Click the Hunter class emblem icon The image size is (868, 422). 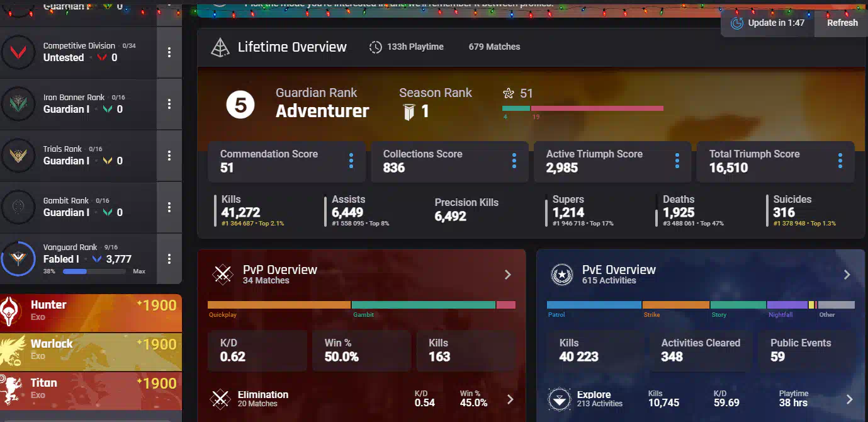(11, 311)
